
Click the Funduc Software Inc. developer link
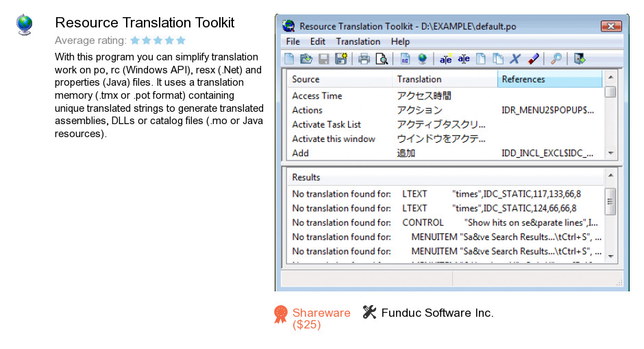pyautogui.click(x=437, y=313)
